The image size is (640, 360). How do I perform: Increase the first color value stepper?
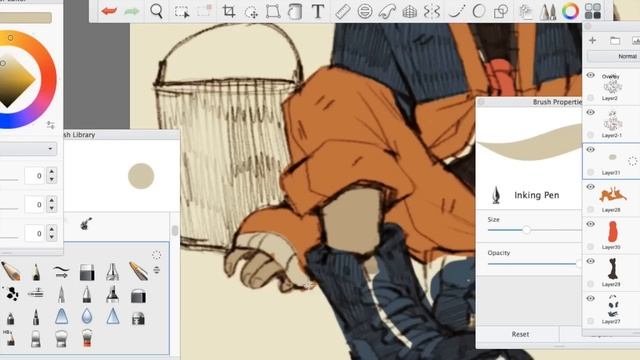[x=52, y=172]
